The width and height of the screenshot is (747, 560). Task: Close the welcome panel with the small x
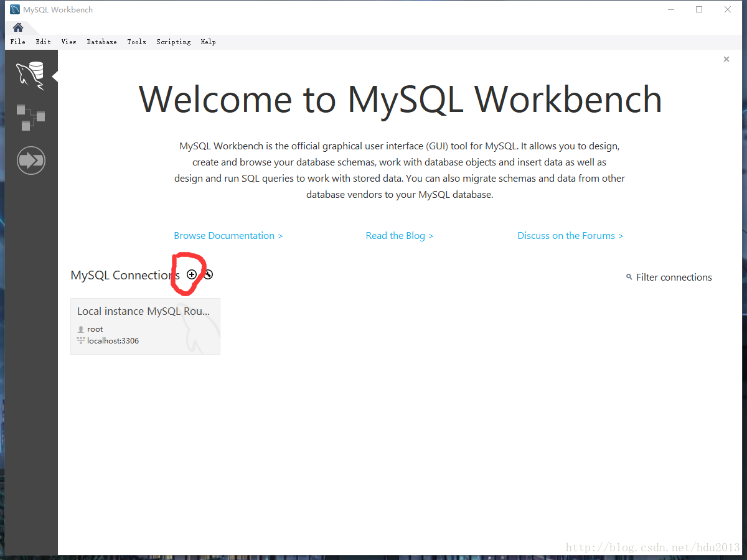(x=726, y=59)
